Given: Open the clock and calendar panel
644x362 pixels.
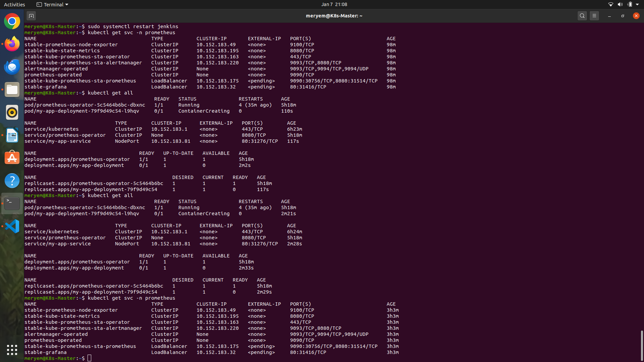Looking at the screenshot, I should 334,4.
